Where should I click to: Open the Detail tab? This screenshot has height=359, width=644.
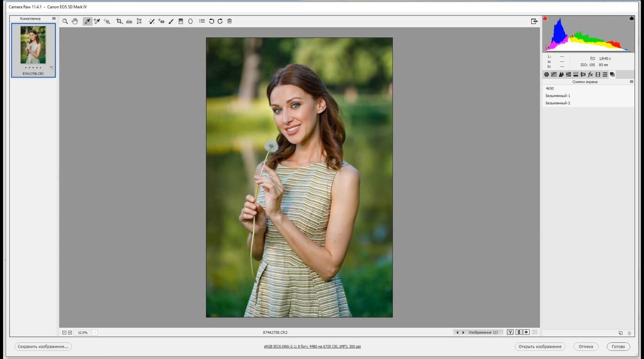coord(561,74)
